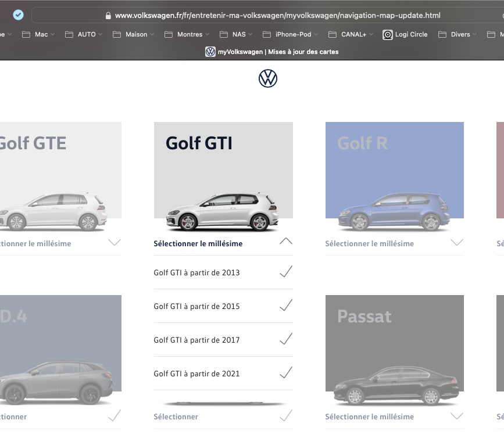Open the AUTO bookmarks folder
The height and width of the screenshot is (442, 504).
pos(84,34)
